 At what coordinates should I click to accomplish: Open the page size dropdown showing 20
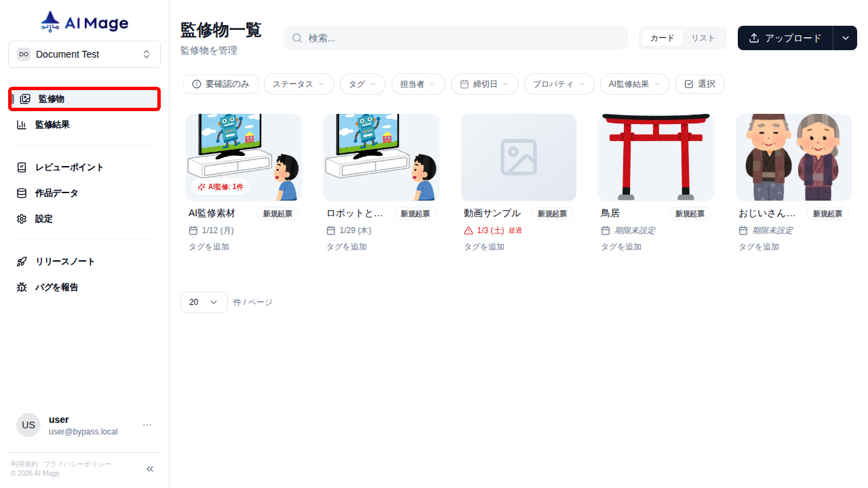coord(203,302)
